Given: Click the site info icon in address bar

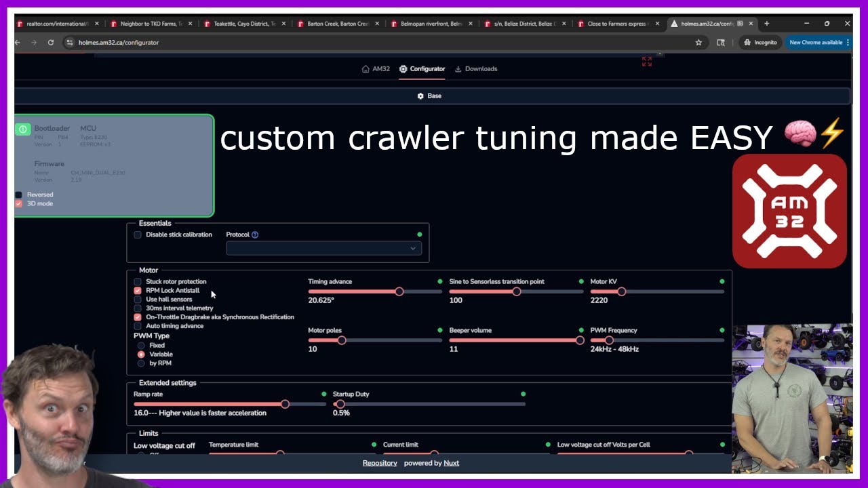Looking at the screenshot, I should tap(69, 42).
